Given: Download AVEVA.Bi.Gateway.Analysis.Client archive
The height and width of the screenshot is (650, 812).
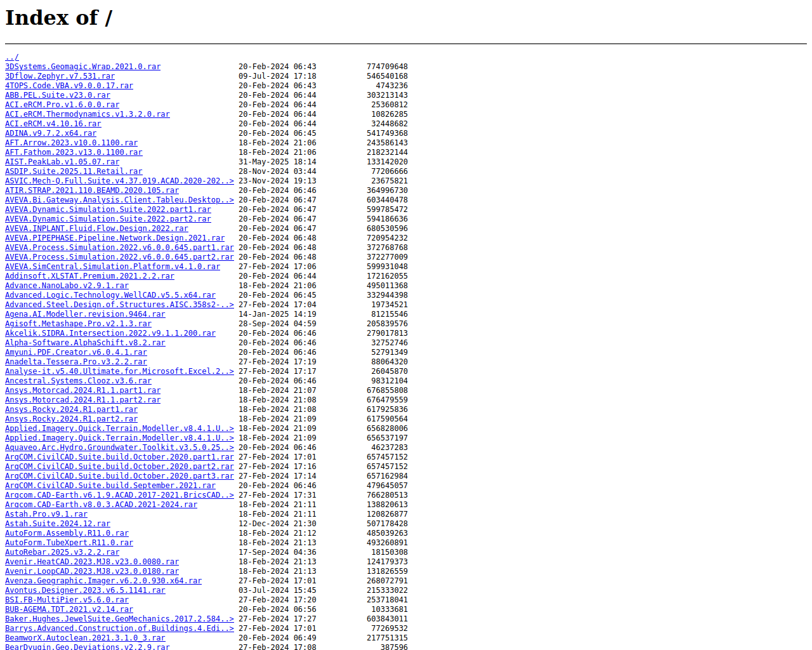Looking at the screenshot, I should tap(119, 200).
